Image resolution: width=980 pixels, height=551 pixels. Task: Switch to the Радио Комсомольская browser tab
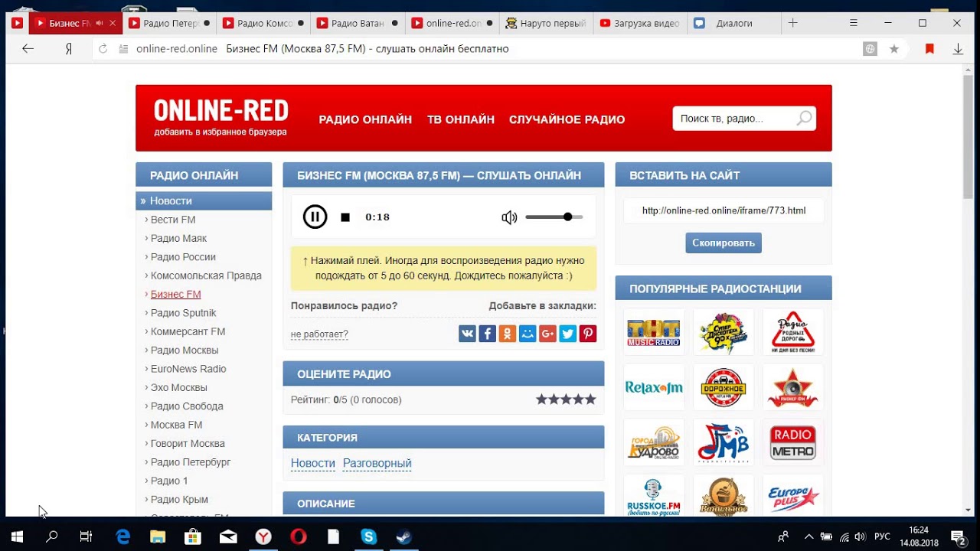pyautogui.click(x=263, y=23)
